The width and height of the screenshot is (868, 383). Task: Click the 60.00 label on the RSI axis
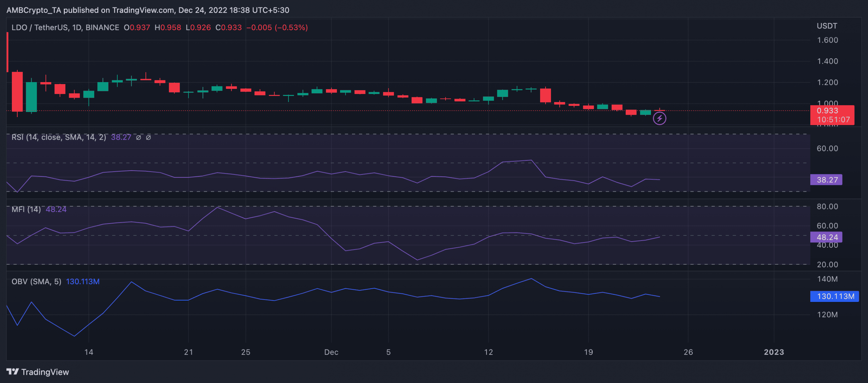(x=827, y=148)
